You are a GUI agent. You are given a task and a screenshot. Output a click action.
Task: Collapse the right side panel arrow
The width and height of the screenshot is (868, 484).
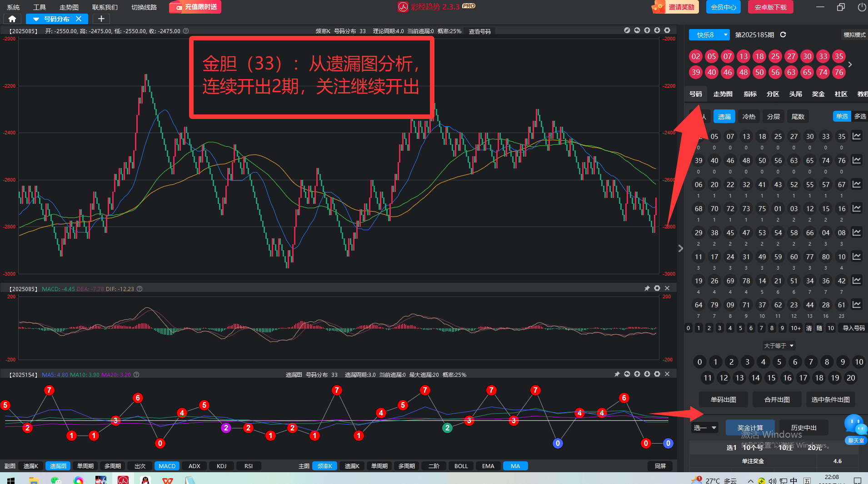(x=680, y=248)
